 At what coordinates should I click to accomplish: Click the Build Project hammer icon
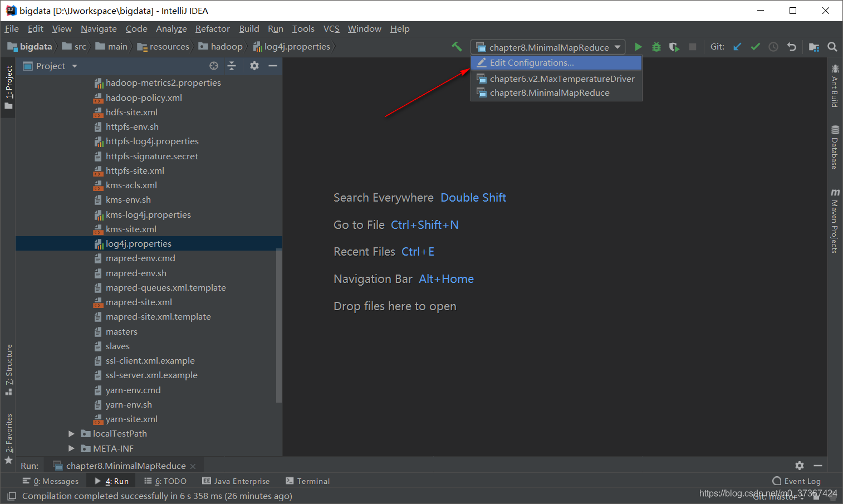pyautogui.click(x=457, y=47)
